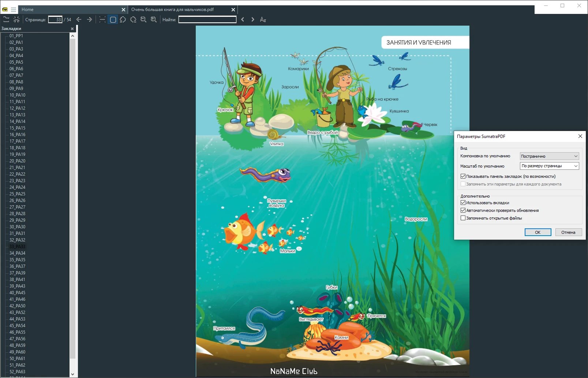Select the fit width view icon

[102, 19]
